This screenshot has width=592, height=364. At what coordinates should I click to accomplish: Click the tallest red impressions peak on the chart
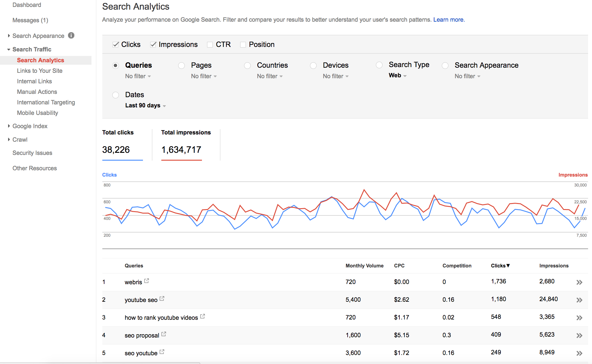tap(364, 190)
